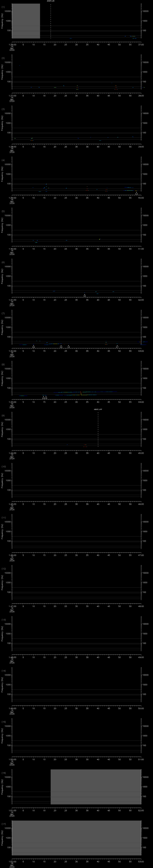The height and width of the screenshot is (868, 153).
Task: Click the Frequency (Hz) axis label of panel 2
Action: (x=3, y=72)
